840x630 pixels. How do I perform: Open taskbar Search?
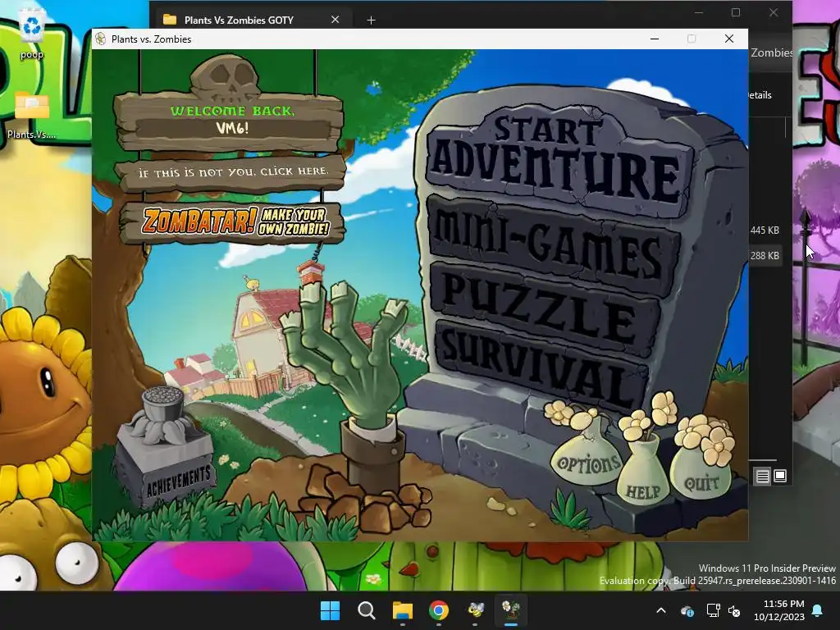pyautogui.click(x=367, y=610)
